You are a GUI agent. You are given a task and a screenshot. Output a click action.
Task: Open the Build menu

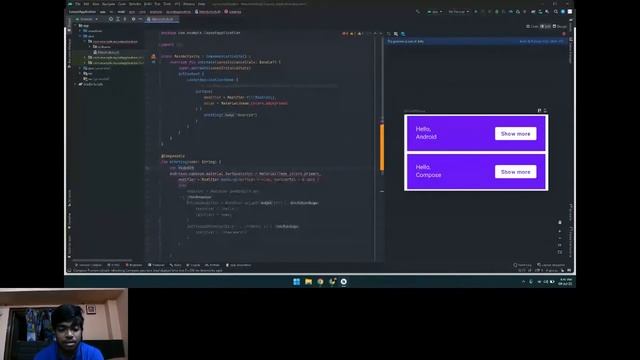tap(147, 4)
